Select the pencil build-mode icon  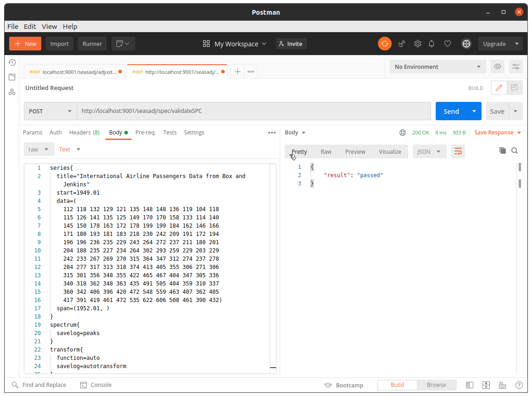point(499,88)
